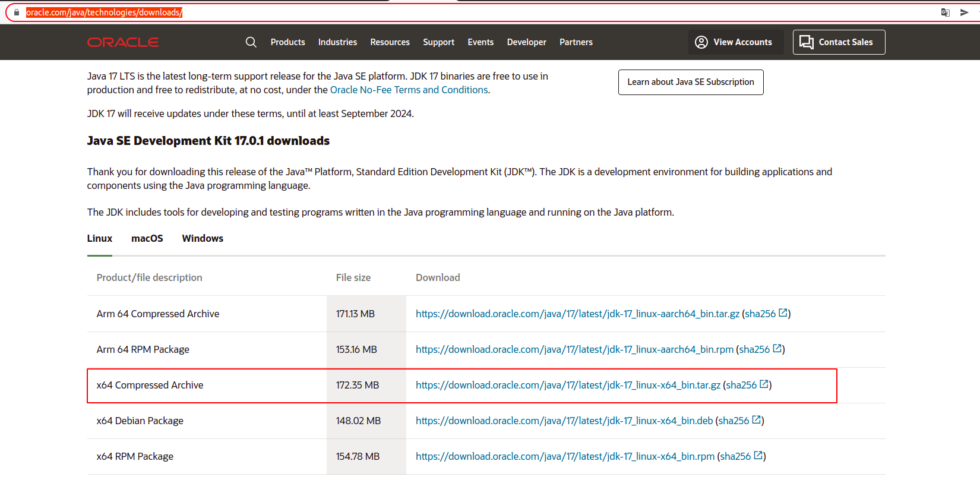
Task: Open the Partners menu
Action: [x=576, y=42]
